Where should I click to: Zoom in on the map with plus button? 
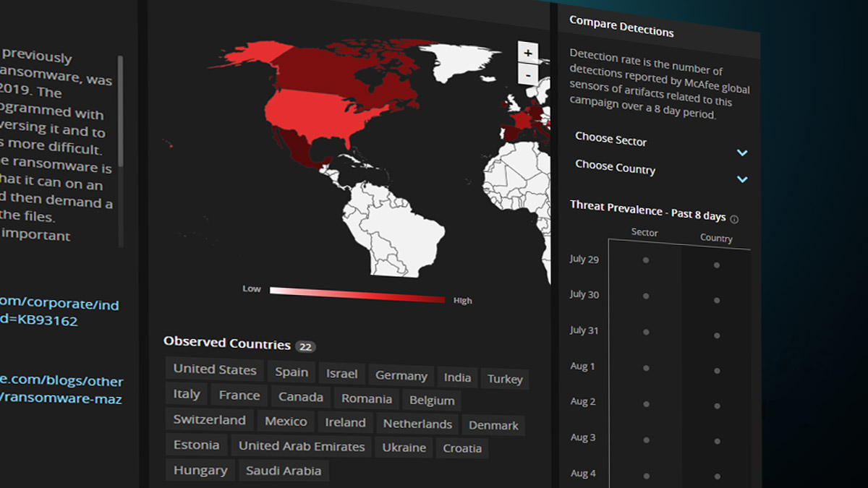[528, 53]
